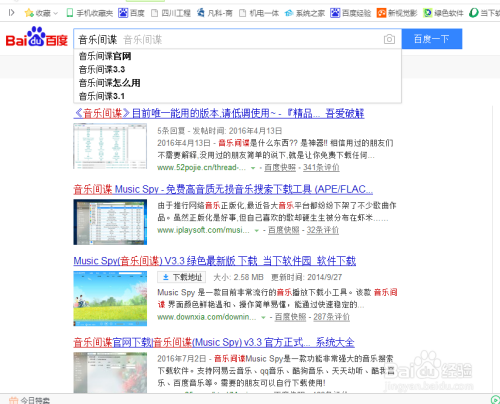The width and height of the screenshot is (500, 404).
Task: Click the downxia result thumbnail
Action: tap(110, 298)
